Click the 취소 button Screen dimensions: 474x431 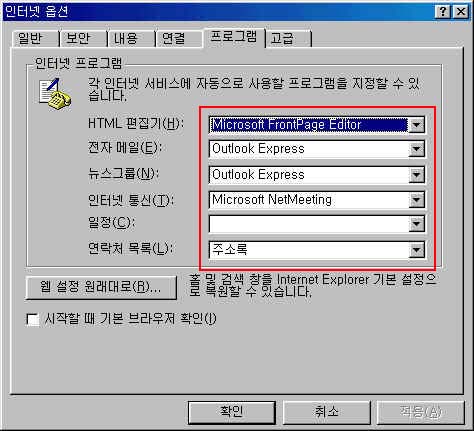(x=327, y=412)
